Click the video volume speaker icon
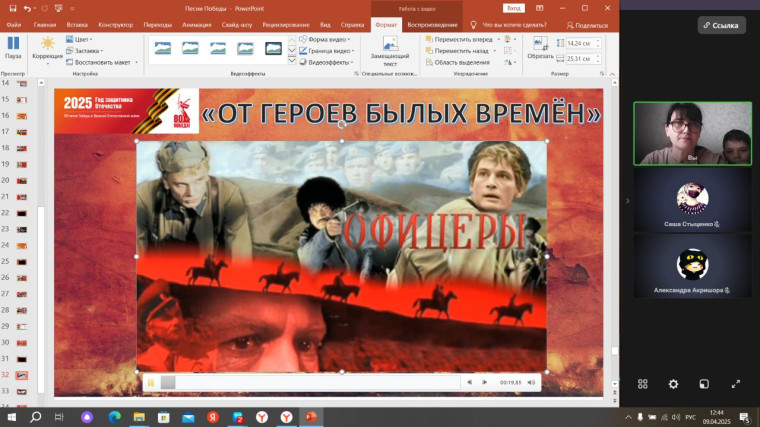This screenshot has height=427, width=760. 531,382
